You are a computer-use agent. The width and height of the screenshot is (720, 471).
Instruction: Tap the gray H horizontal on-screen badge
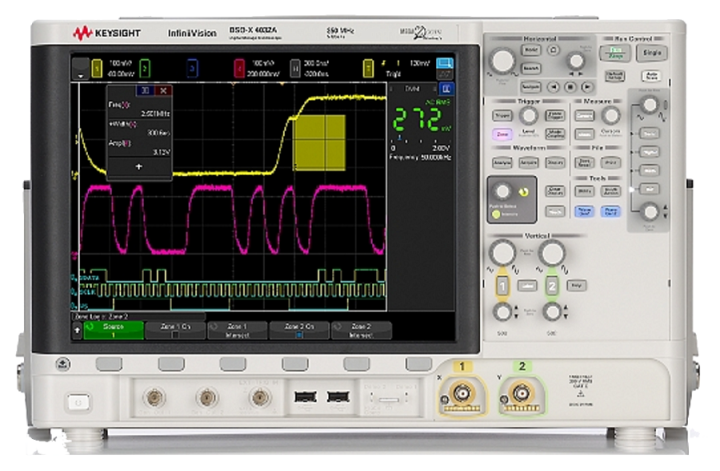[295, 69]
